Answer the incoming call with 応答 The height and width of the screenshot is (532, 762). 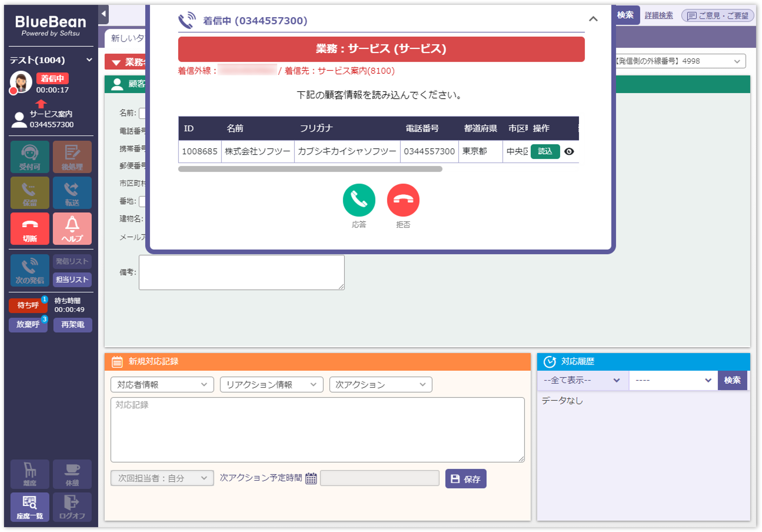point(359,200)
